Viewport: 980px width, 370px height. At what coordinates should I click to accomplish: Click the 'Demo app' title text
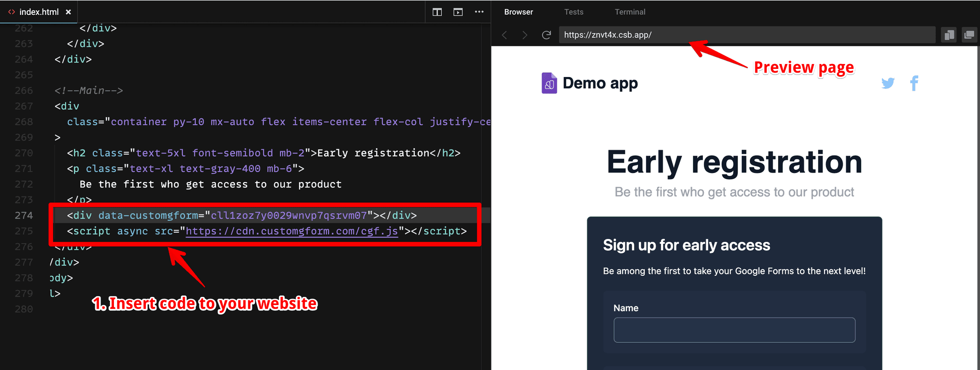(x=600, y=83)
